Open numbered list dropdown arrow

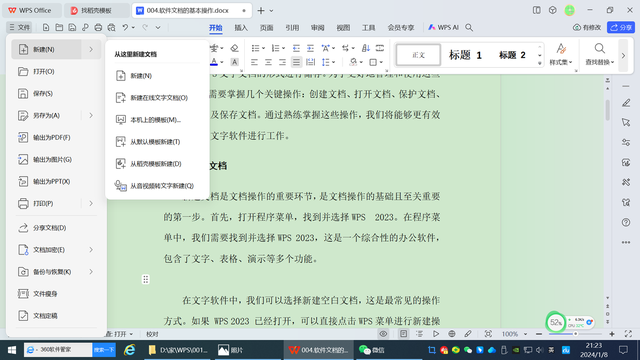(283, 49)
